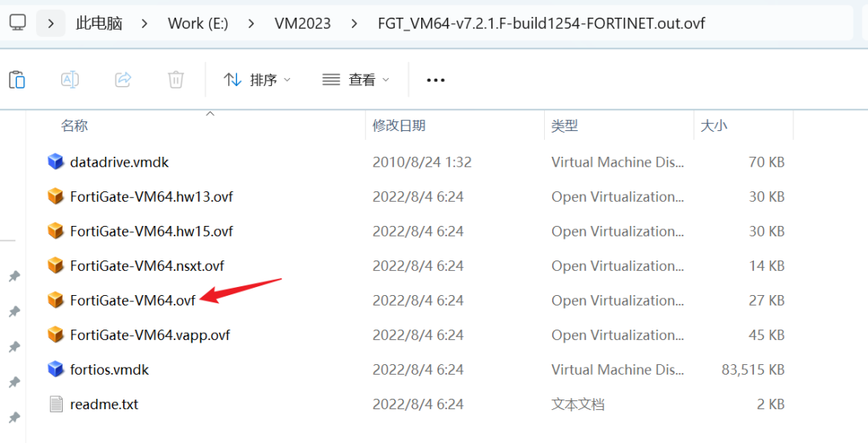868x443 pixels.
Task: Click the 45 KB size cell
Action: pyautogui.click(x=767, y=335)
